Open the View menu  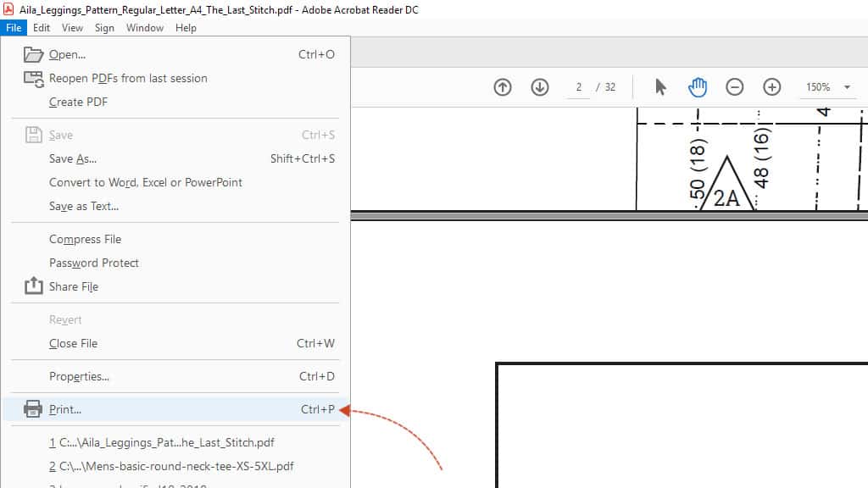73,28
